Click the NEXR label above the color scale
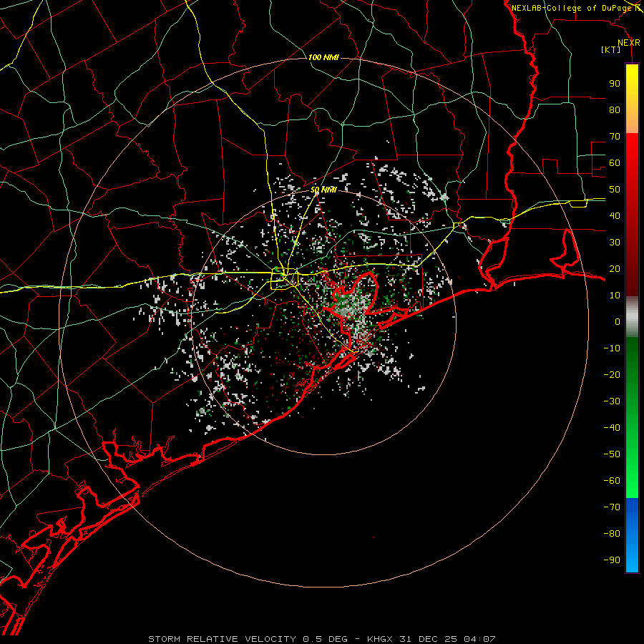This screenshot has height=644, width=644. pyautogui.click(x=629, y=43)
